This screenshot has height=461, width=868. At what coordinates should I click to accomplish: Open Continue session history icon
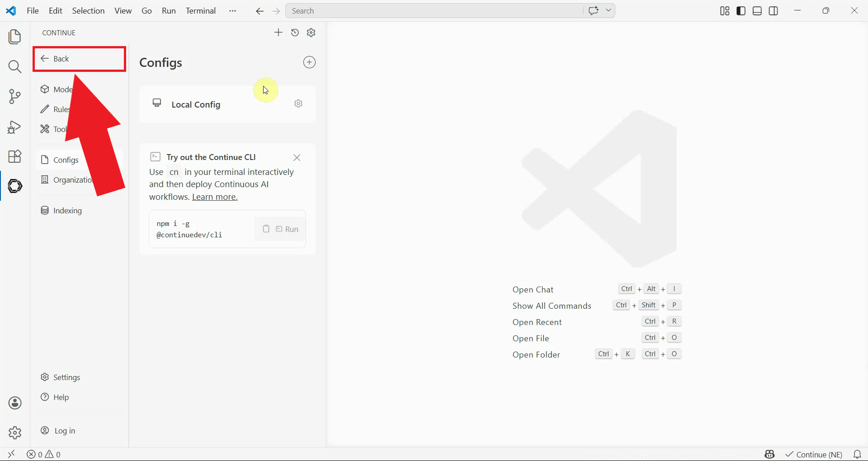point(295,32)
